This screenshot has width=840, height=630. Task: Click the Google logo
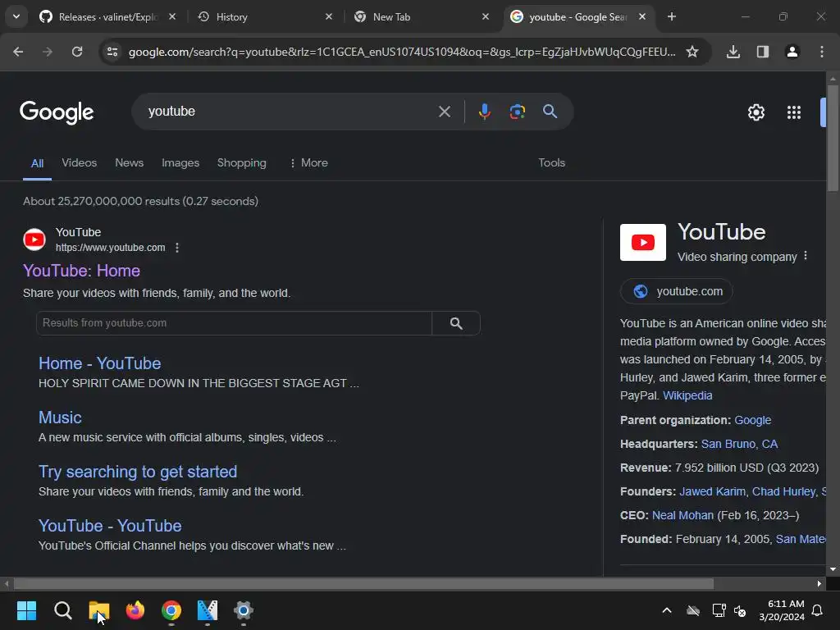pos(57,112)
